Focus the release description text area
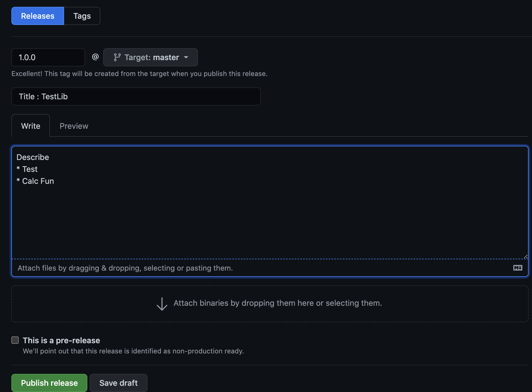Screen dimensions: 532x392 coord(270,203)
